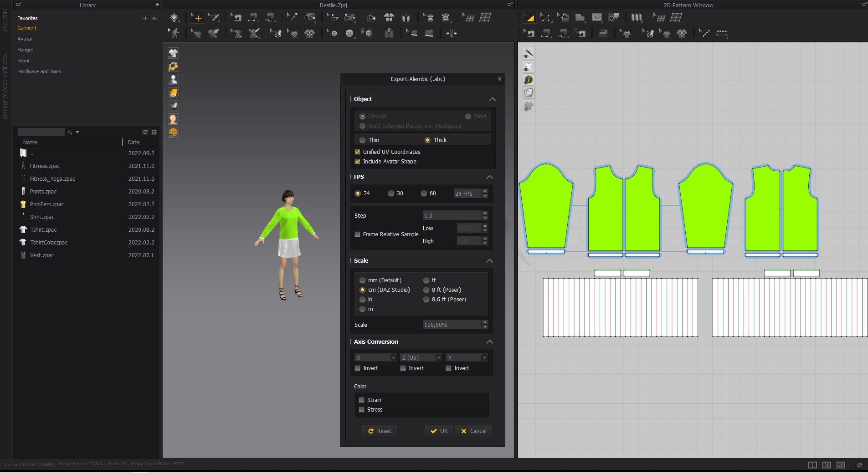Select mm (Default) scale unit
The height and width of the screenshot is (473, 868).
click(x=363, y=280)
